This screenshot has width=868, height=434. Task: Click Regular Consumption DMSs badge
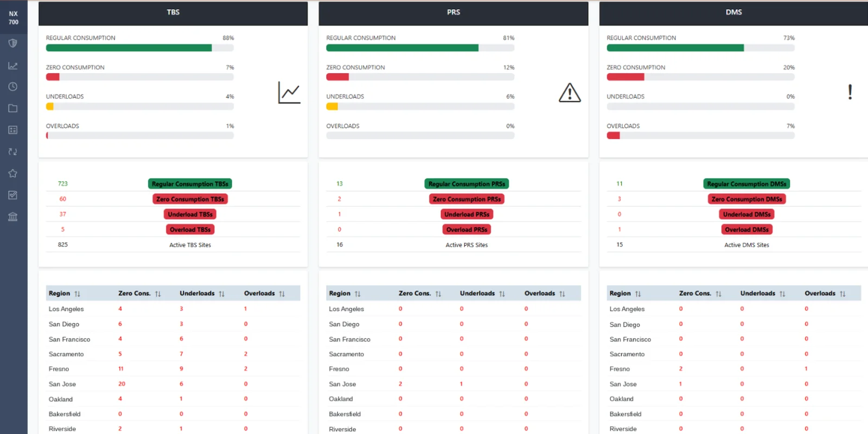tap(746, 184)
